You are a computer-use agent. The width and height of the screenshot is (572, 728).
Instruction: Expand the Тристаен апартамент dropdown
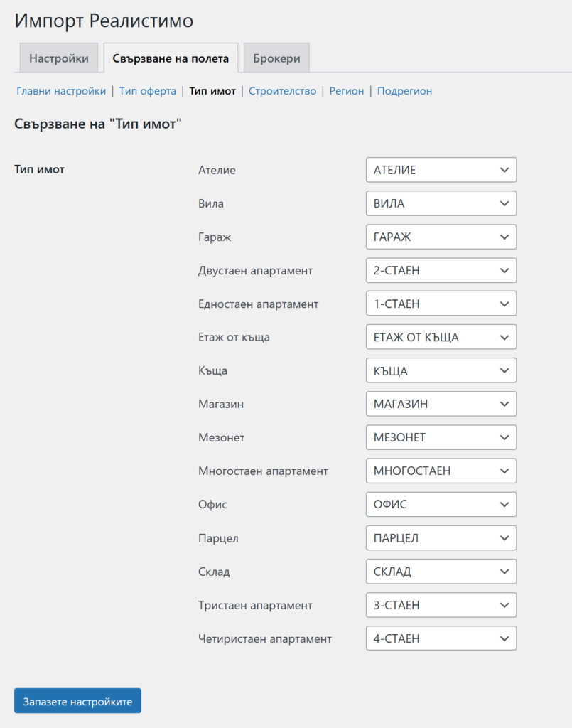441,605
